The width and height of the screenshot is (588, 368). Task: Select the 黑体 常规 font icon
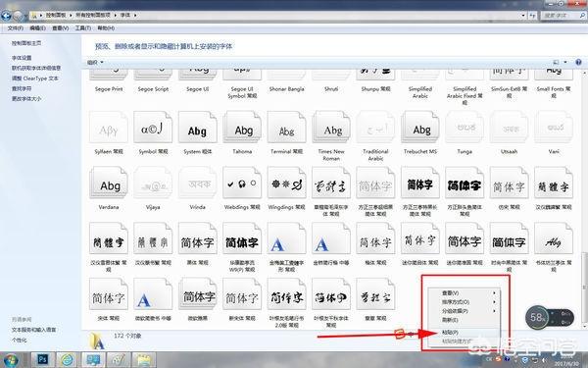198,238
